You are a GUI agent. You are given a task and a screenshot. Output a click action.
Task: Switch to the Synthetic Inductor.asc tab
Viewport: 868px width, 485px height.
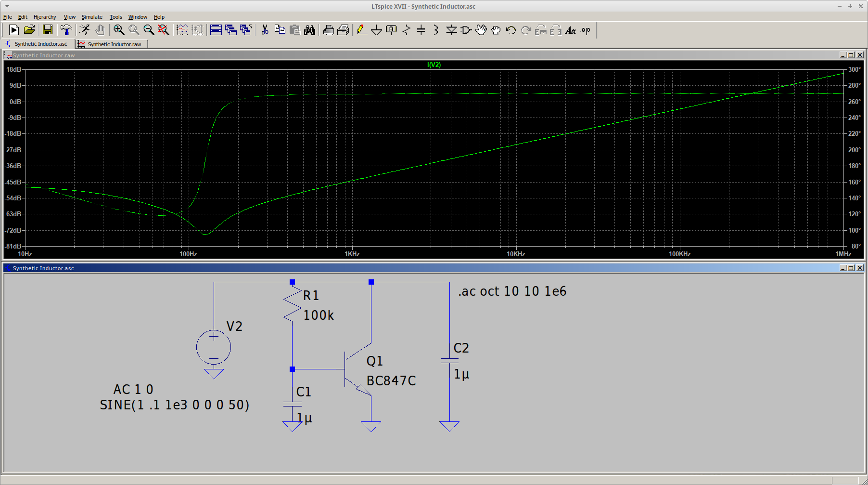point(38,44)
